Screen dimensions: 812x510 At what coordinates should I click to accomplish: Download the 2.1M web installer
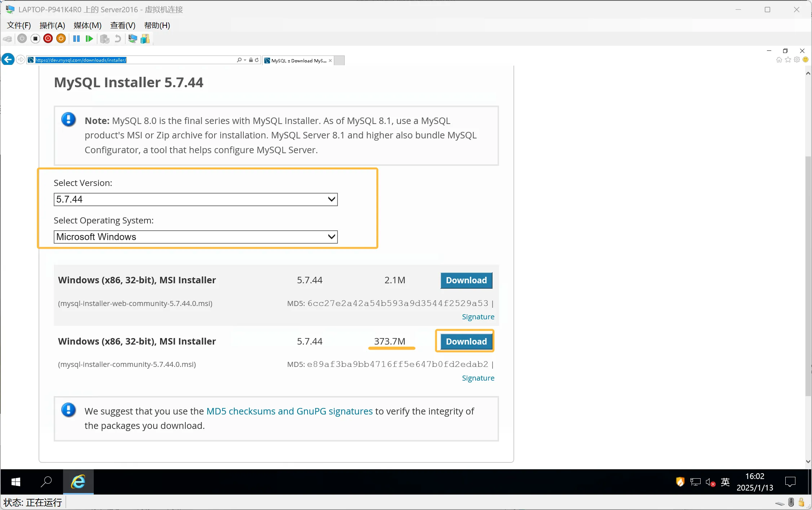pyautogui.click(x=466, y=280)
